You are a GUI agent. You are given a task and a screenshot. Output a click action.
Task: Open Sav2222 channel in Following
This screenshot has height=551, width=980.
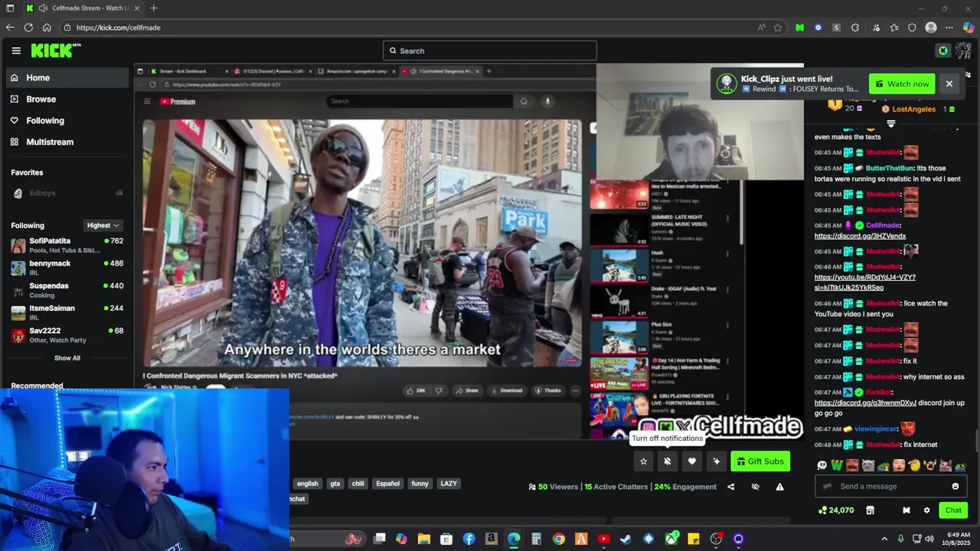click(67, 334)
